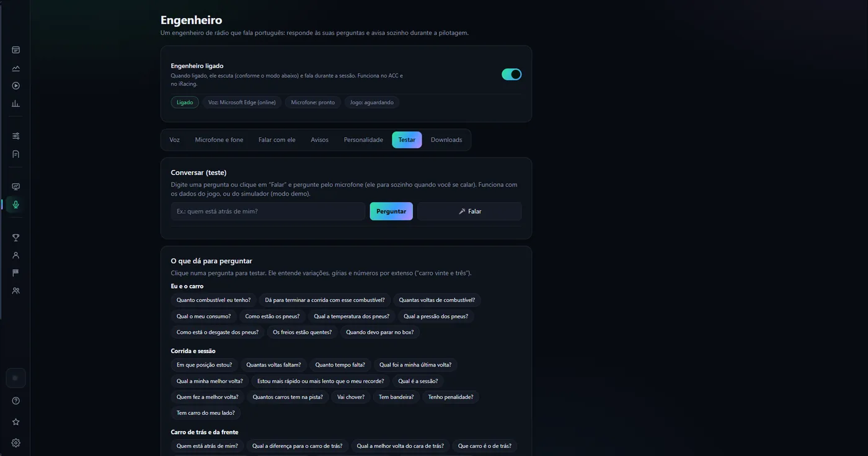The height and width of the screenshot is (456, 868).
Task: Switch to the Falar com ele tab
Action: tap(277, 140)
